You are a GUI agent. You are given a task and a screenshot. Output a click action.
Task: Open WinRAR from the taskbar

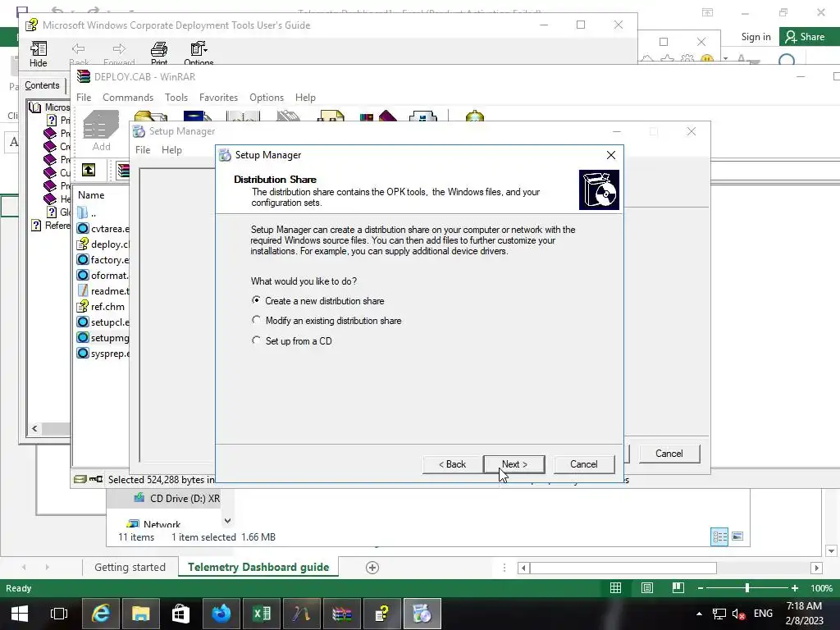tap(342, 614)
